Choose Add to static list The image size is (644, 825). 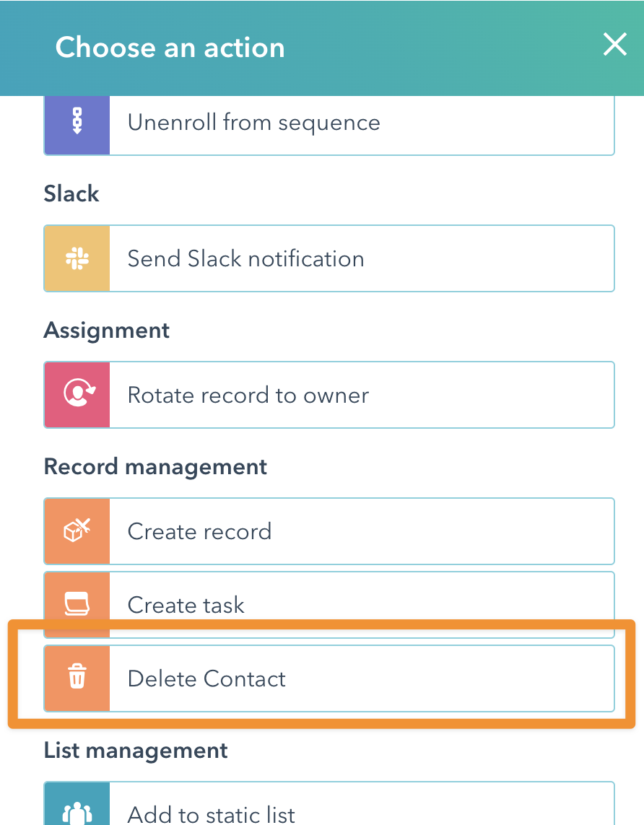click(211, 814)
